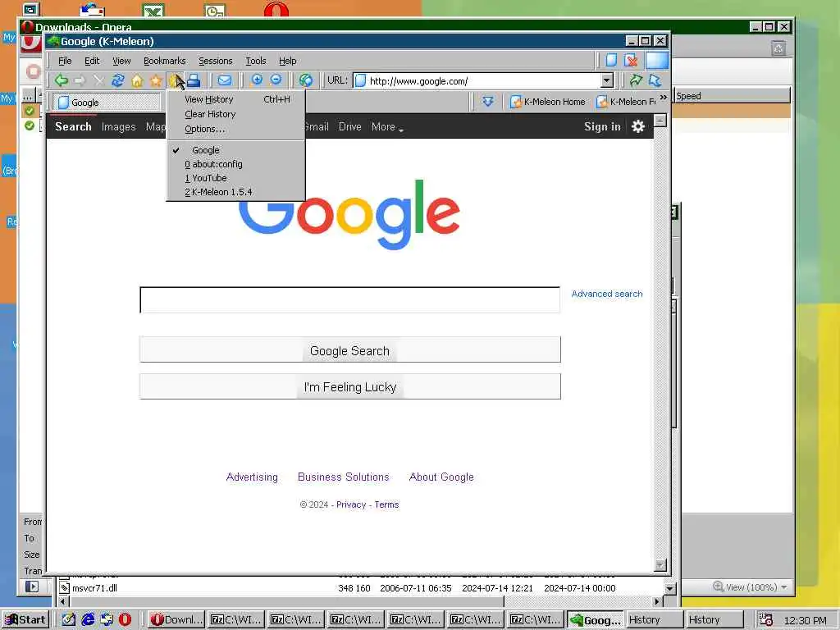Open the Mail envelope icon

[x=225, y=81]
